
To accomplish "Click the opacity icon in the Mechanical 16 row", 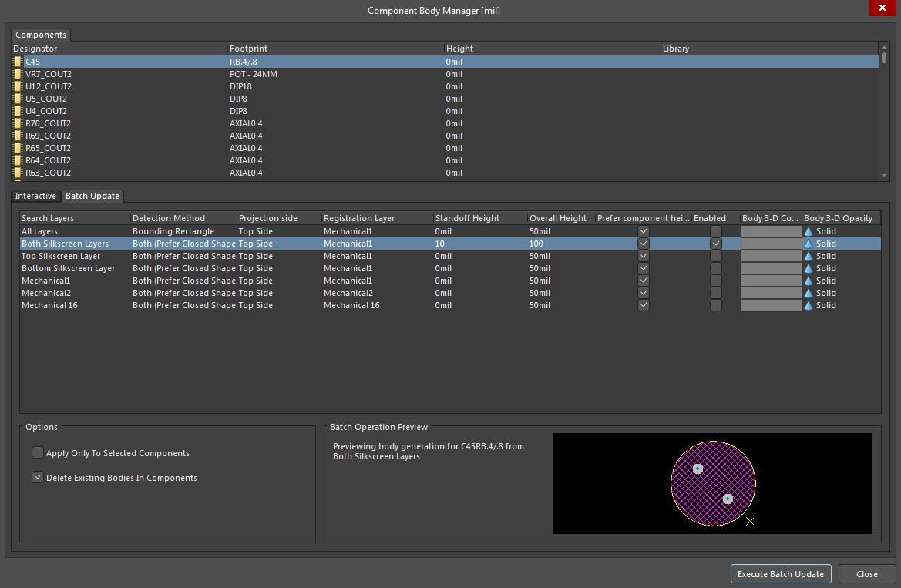I will [x=809, y=305].
